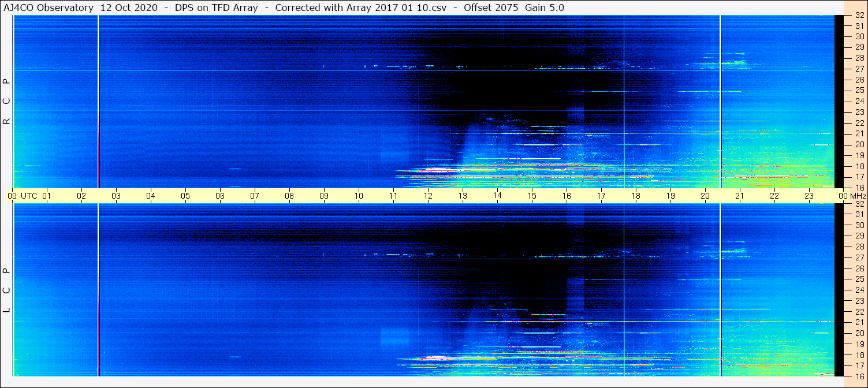
Task: Click the 17 MHz tick in LCP panel
Action: 859,365
